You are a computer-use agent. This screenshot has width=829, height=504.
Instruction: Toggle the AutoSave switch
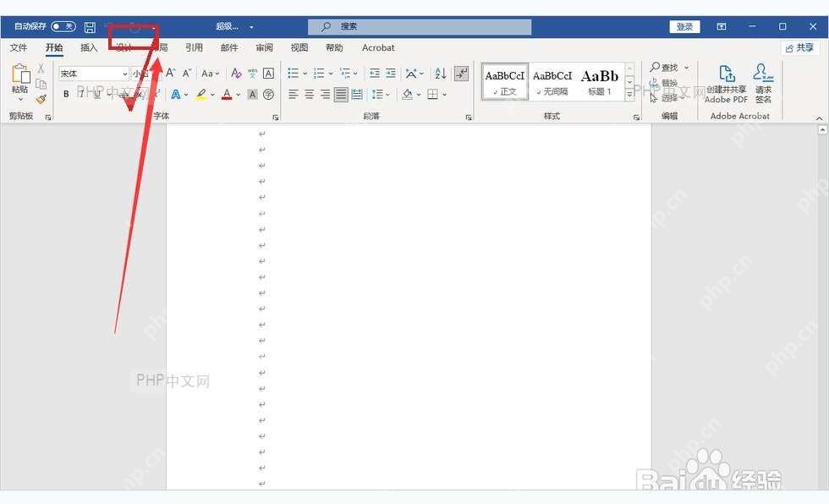pos(63,26)
